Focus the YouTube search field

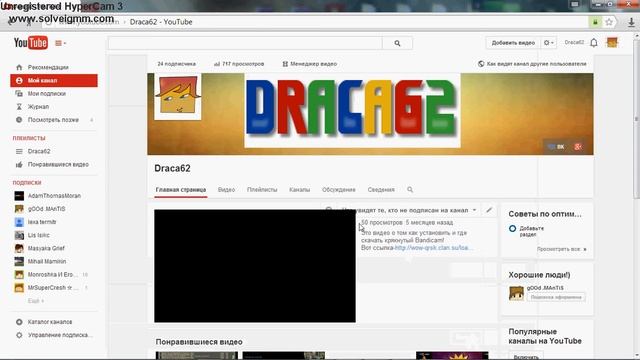[x=245, y=43]
